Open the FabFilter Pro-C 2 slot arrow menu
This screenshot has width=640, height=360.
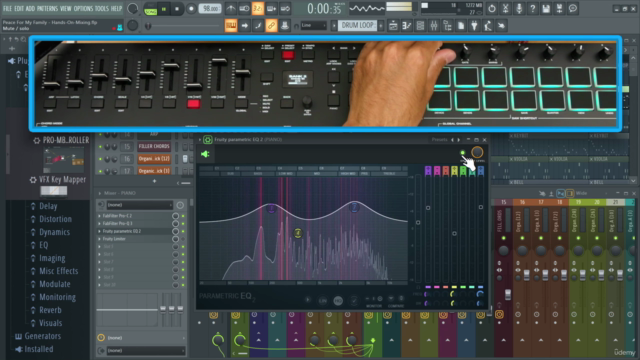point(99,216)
